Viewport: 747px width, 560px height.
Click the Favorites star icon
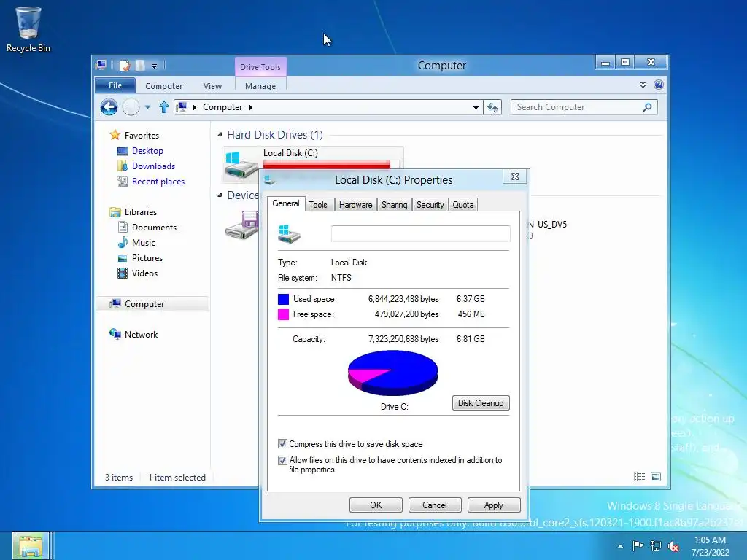coord(115,135)
